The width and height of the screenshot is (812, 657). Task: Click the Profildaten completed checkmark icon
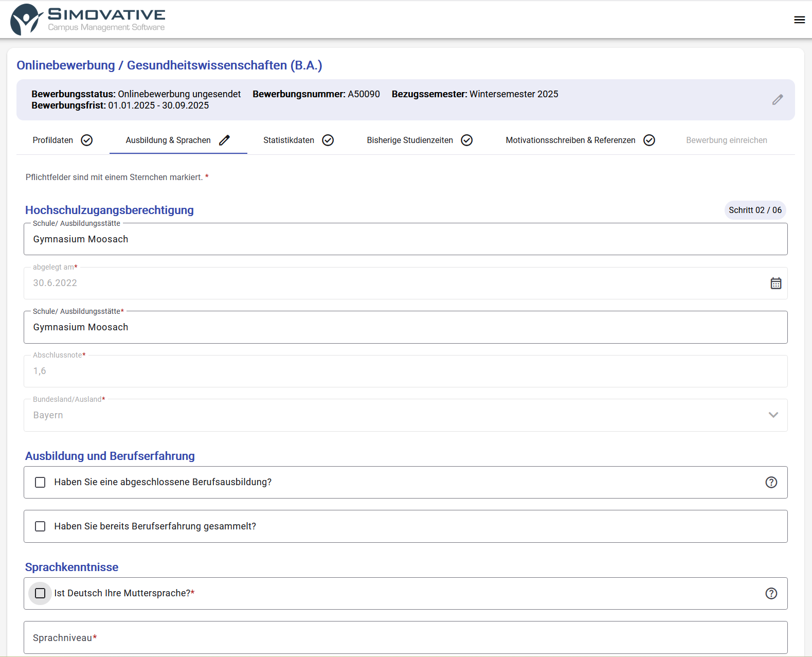87,140
